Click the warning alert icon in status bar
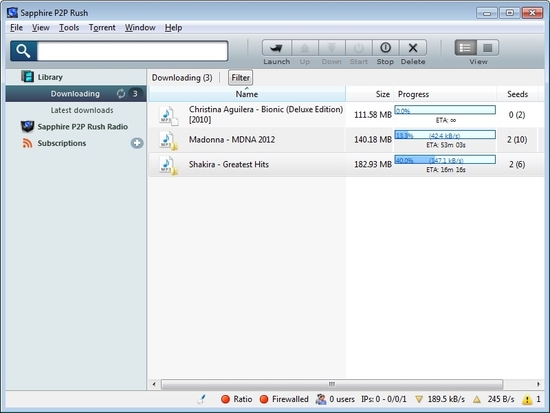Screen dimensions: 550x413 [527, 399]
